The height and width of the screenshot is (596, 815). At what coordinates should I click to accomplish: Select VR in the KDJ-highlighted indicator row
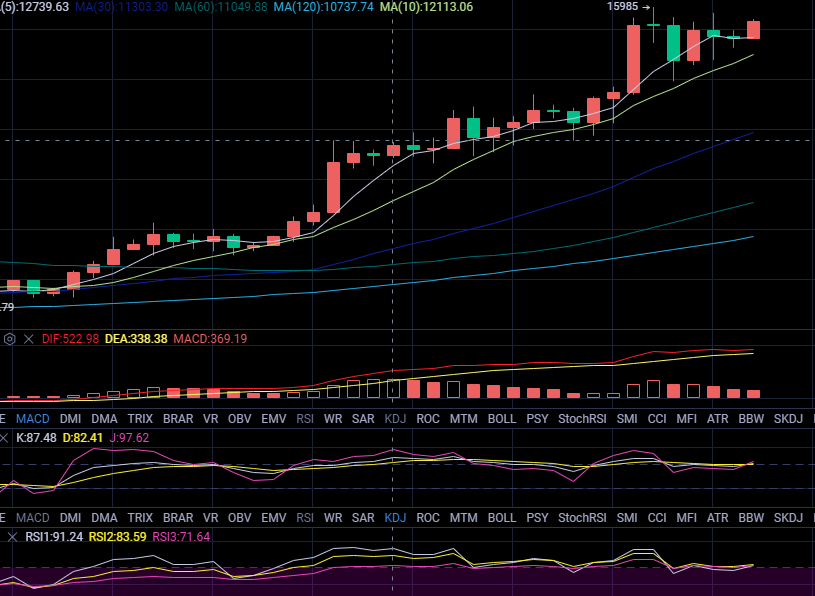tap(211, 518)
